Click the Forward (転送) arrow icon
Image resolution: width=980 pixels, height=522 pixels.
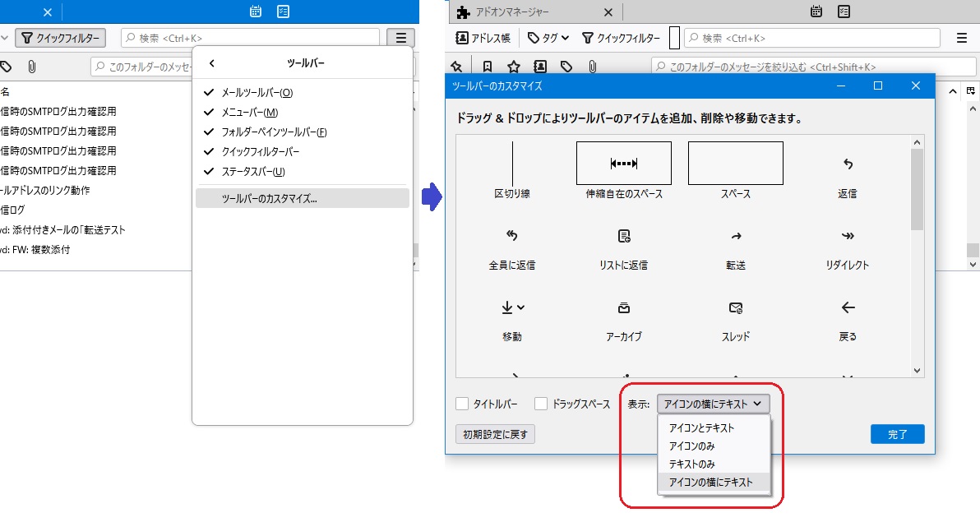pos(736,237)
